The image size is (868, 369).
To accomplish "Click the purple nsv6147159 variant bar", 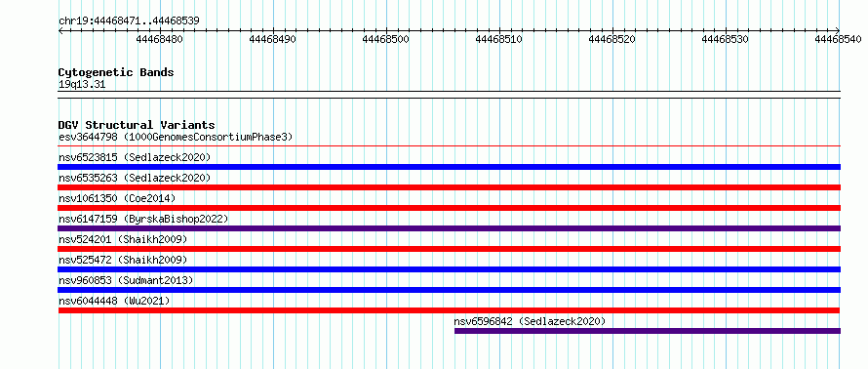I will [450, 228].
